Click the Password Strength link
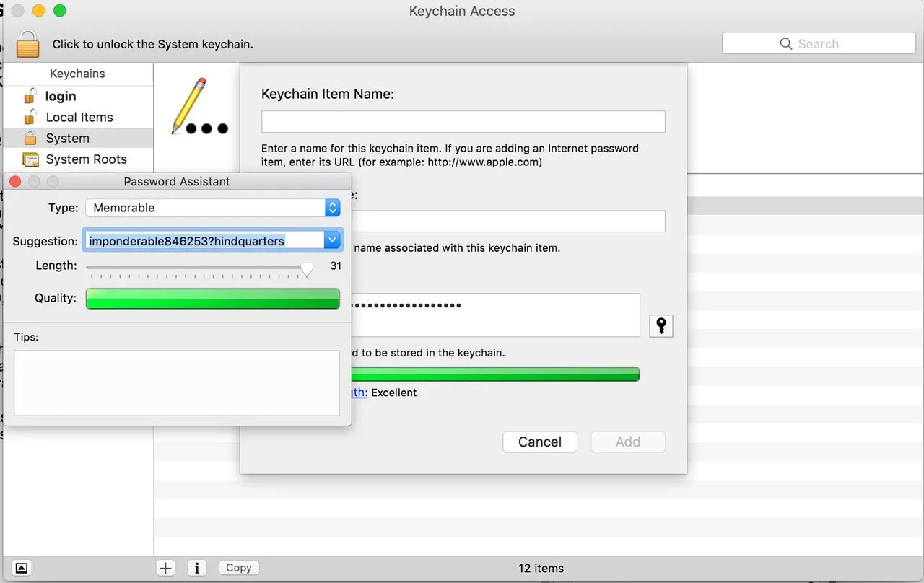The image size is (924, 583). [359, 393]
